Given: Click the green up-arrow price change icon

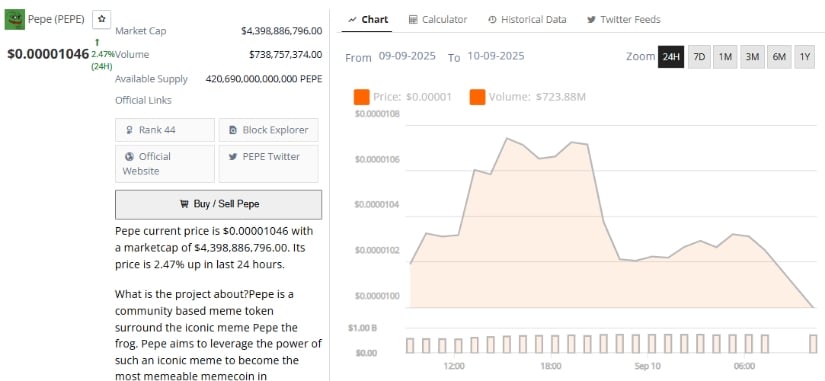Looking at the screenshot, I should pyautogui.click(x=97, y=42).
